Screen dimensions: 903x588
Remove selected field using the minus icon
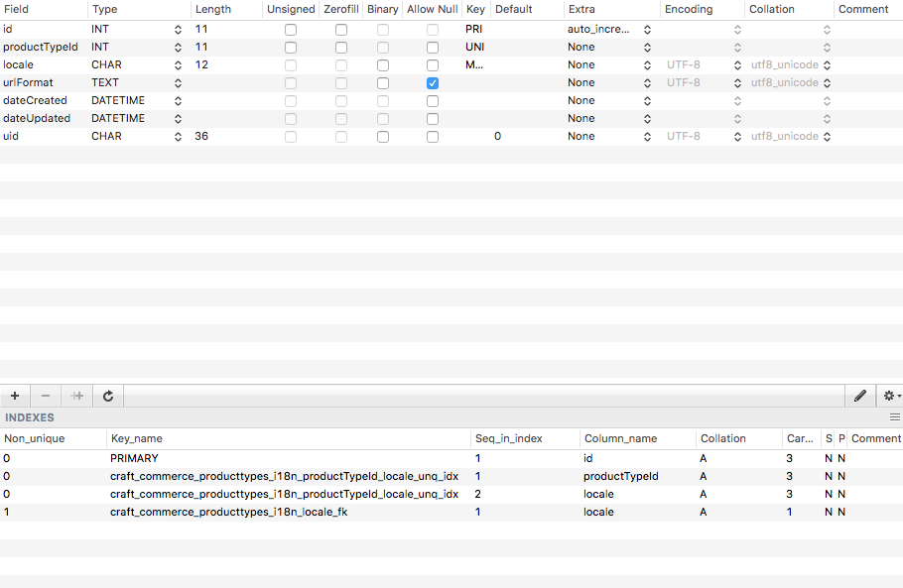coord(45,396)
